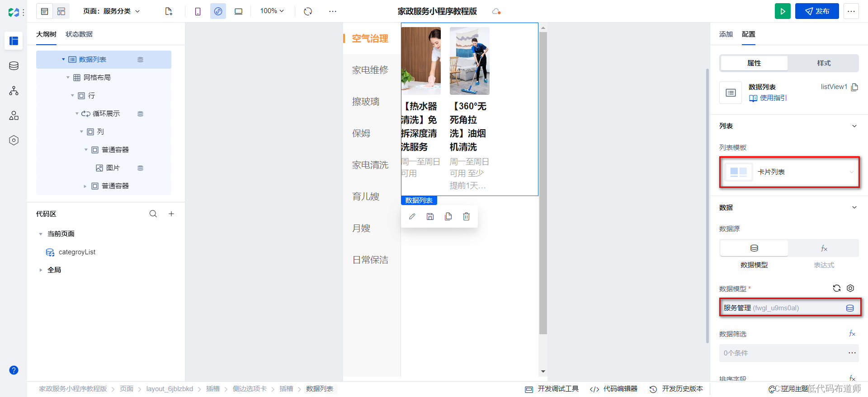The image size is (868, 397).
Task: Edit the data list with pencil icon
Action: tap(412, 216)
